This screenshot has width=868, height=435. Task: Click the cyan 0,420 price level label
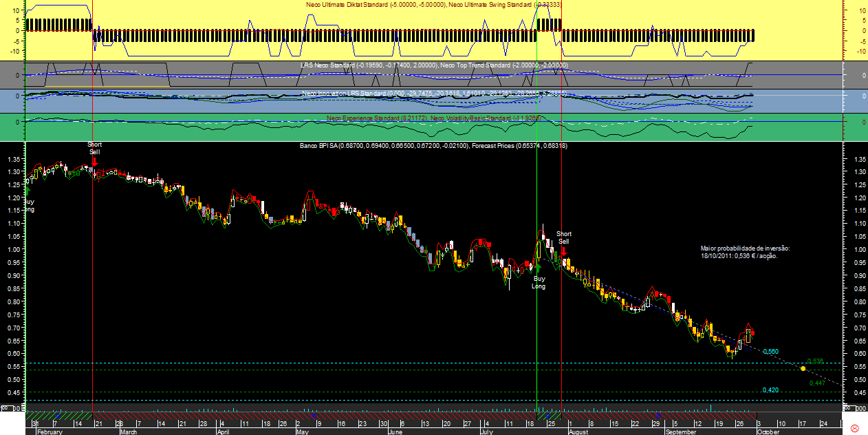(x=770, y=390)
